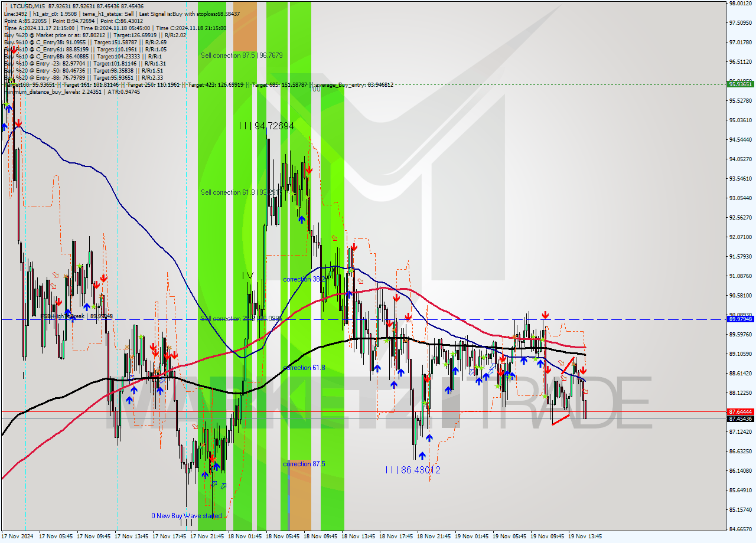Click the '18 Nov 05:45' time label

click(282, 537)
